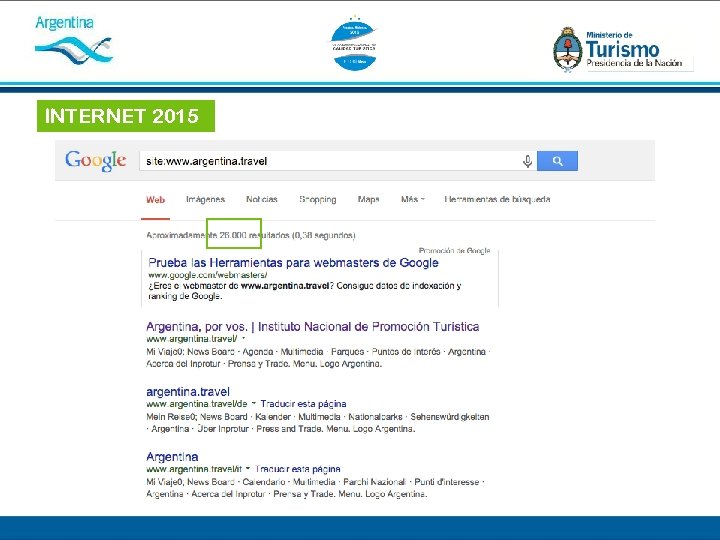Click the Ministerio de Turismo coat of arms

(568, 50)
